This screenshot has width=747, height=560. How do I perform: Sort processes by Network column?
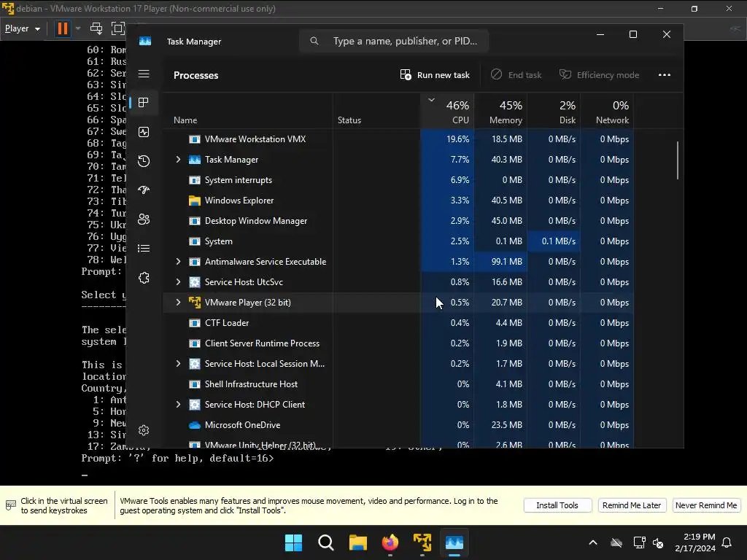coord(607,112)
